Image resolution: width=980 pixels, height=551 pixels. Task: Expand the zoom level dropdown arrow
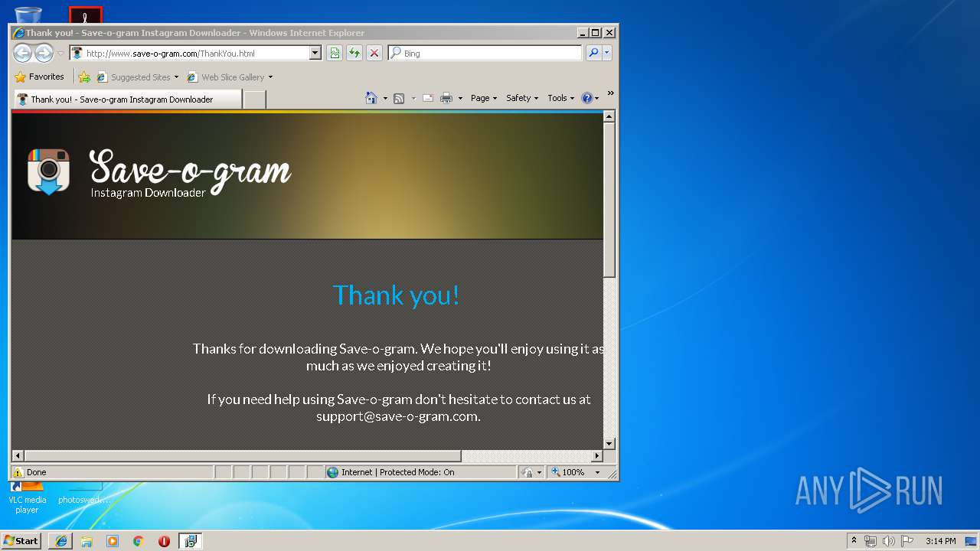tap(598, 472)
